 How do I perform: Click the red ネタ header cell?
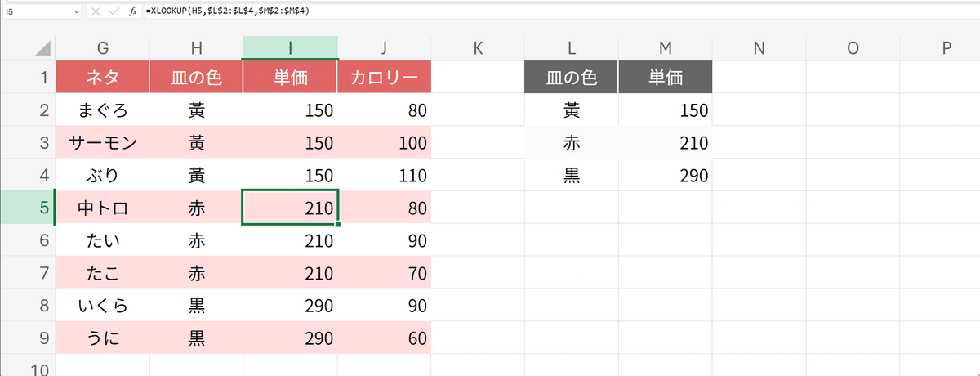pyautogui.click(x=103, y=78)
